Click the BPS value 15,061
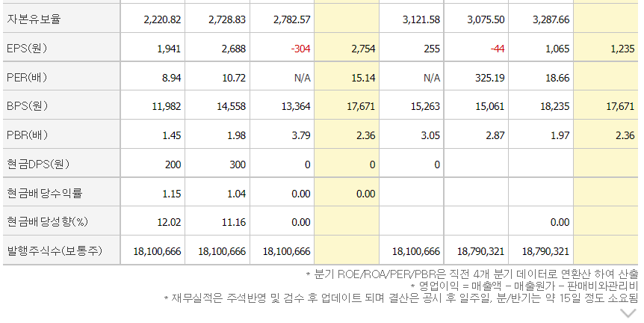 coord(490,106)
